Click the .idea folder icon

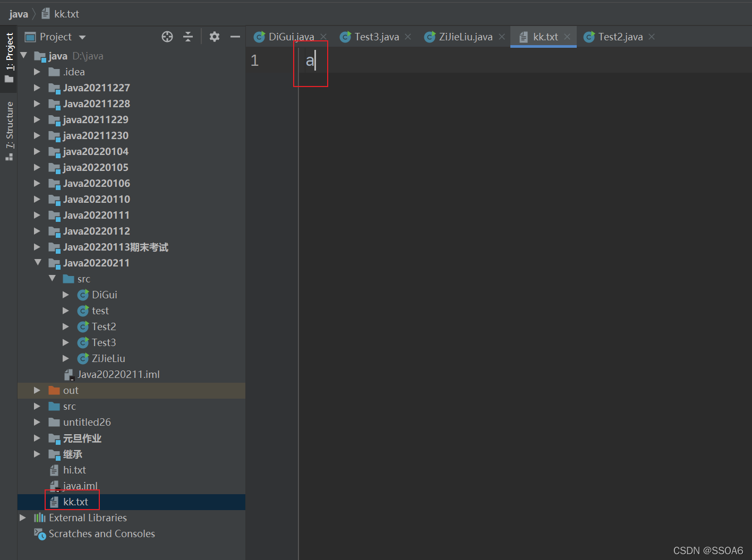coord(54,72)
